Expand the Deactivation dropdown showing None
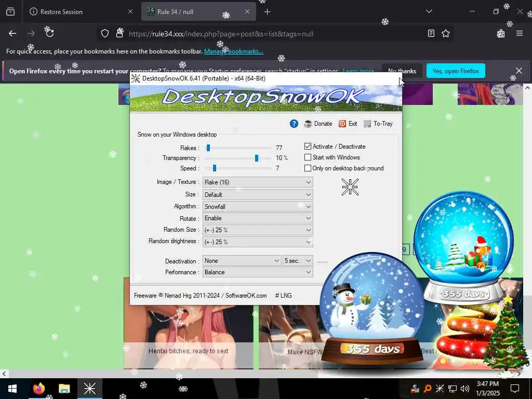Image resolution: width=532 pixels, height=399 pixels. pyautogui.click(x=242, y=261)
